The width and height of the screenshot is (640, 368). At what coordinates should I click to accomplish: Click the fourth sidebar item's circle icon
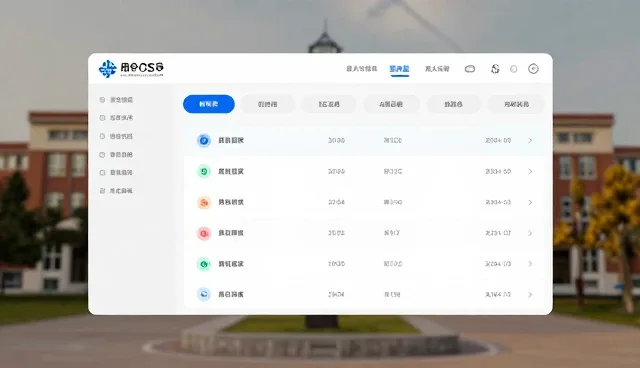[102, 155]
